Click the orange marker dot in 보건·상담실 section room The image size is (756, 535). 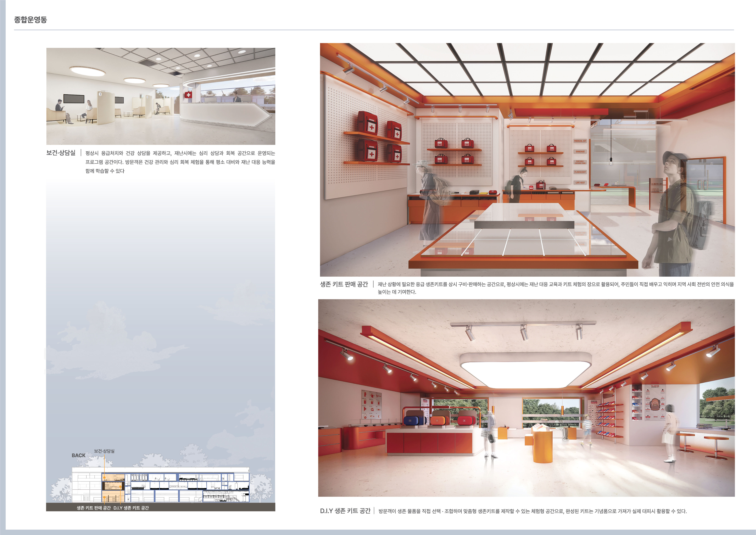point(104,478)
